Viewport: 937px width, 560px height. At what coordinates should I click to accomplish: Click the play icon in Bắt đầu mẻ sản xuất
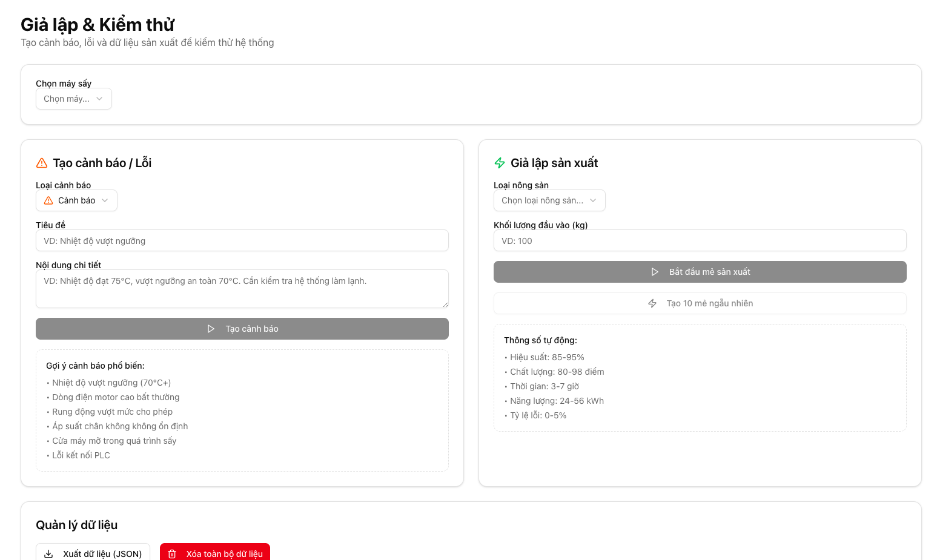click(655, 272)
